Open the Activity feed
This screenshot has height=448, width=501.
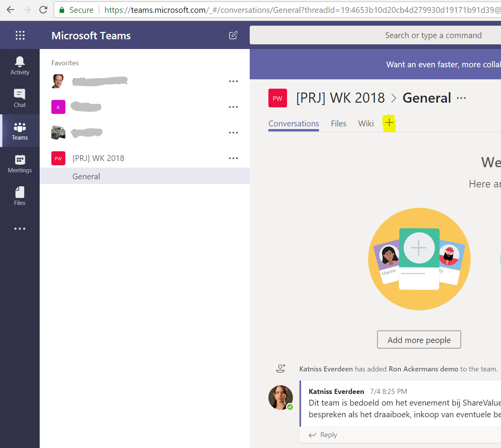pyautogui.click(x=20, y=65)
